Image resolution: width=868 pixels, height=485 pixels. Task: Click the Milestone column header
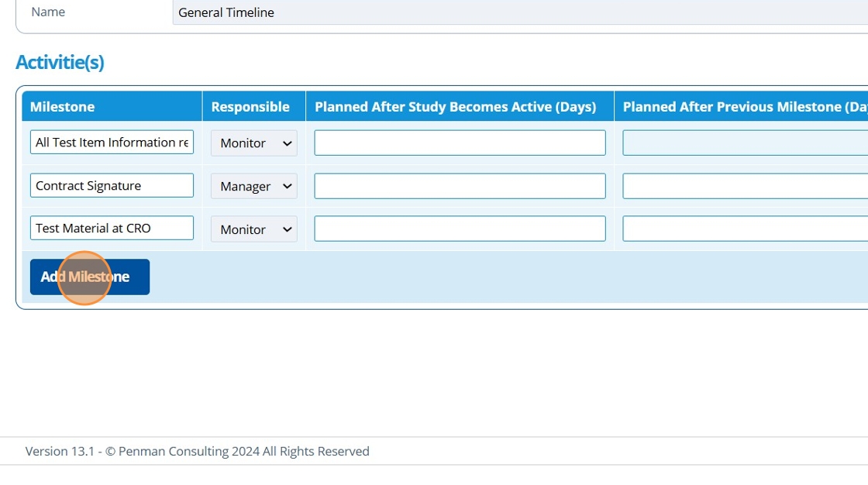(63, 107)
